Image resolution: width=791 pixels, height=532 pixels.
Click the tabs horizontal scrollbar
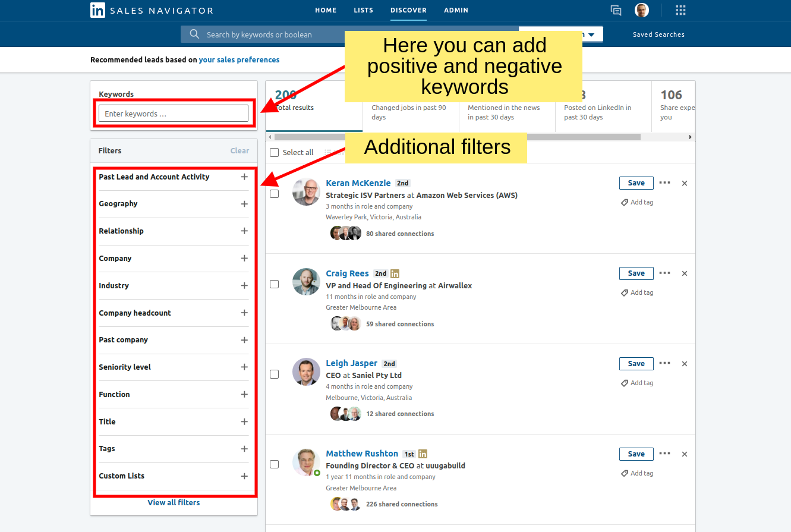[x=458, y=137]
